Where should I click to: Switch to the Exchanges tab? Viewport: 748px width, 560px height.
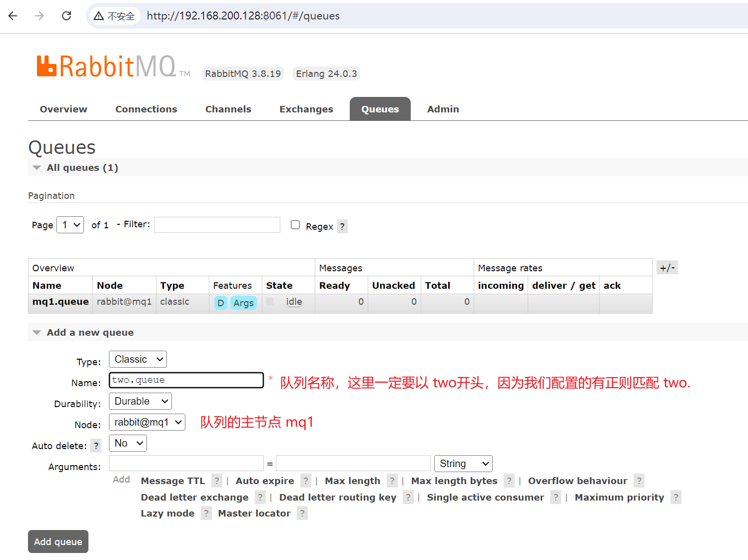(306, 109)
